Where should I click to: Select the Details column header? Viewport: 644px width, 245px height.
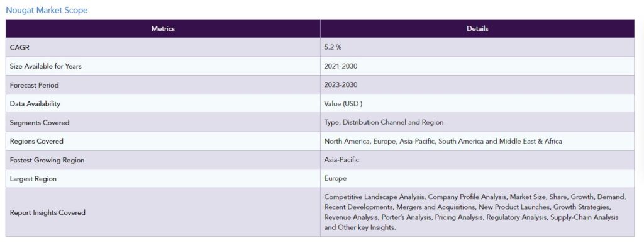(477, 28)
